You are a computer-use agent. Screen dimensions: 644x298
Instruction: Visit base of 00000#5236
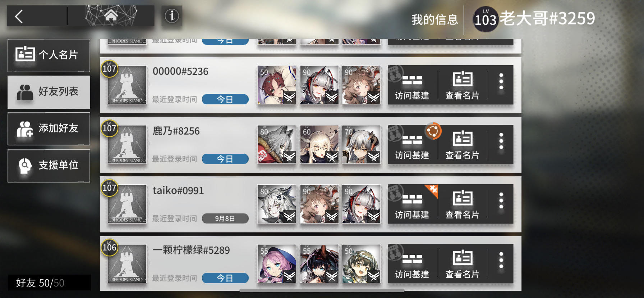pyautogui.click(x=412, y=85)
